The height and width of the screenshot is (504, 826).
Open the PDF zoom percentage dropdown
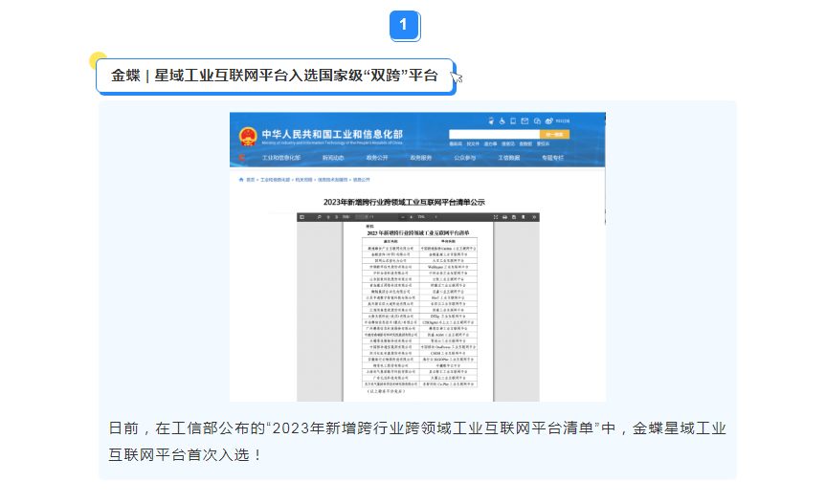point(428,217)
